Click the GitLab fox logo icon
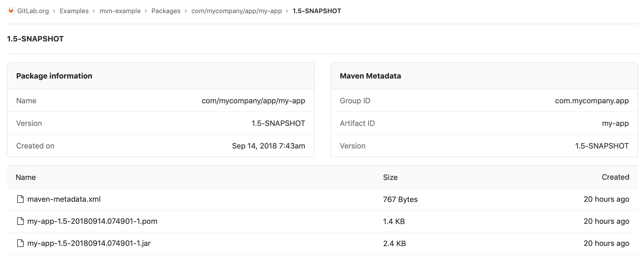 pos(11,11)
